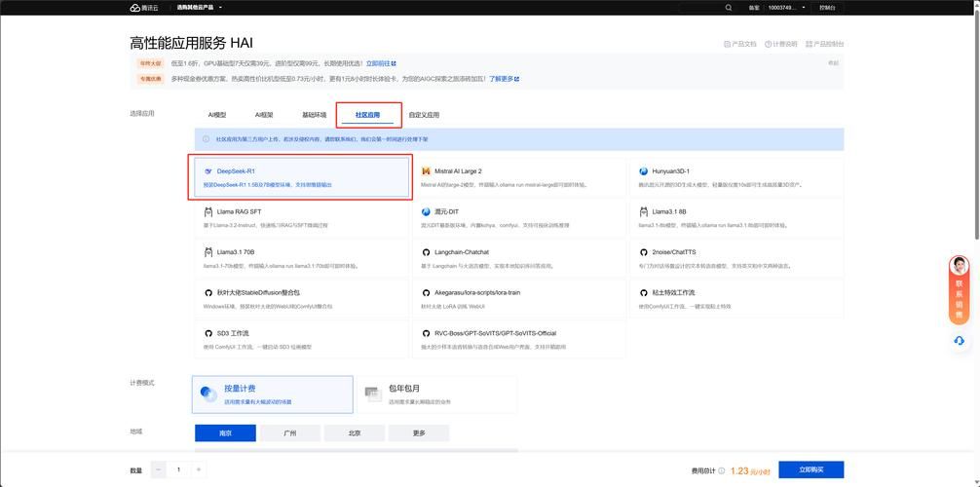Switch to AI模型 tab
The height and width of the screenshot is (487, 980).
click(217, 115)
